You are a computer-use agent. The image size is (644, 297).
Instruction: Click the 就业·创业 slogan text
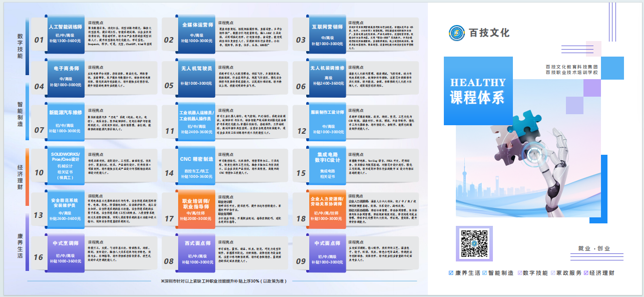point(593,248)
